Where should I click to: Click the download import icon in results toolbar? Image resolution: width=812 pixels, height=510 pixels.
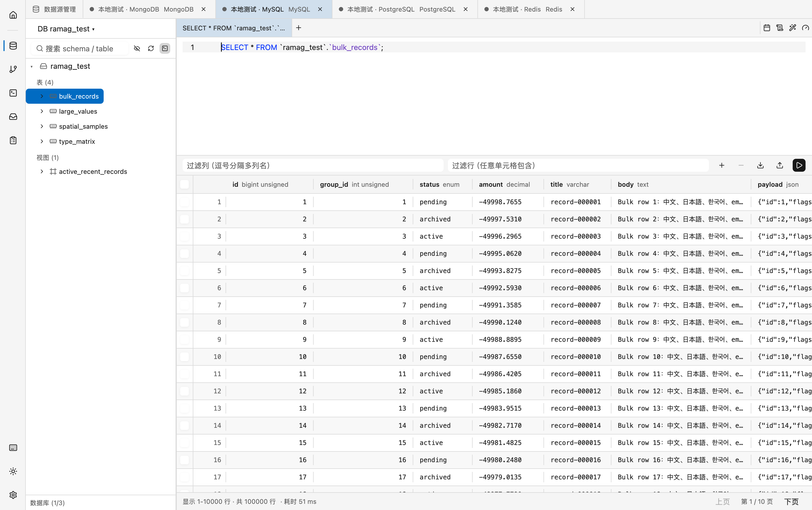(x=760, y=165)
